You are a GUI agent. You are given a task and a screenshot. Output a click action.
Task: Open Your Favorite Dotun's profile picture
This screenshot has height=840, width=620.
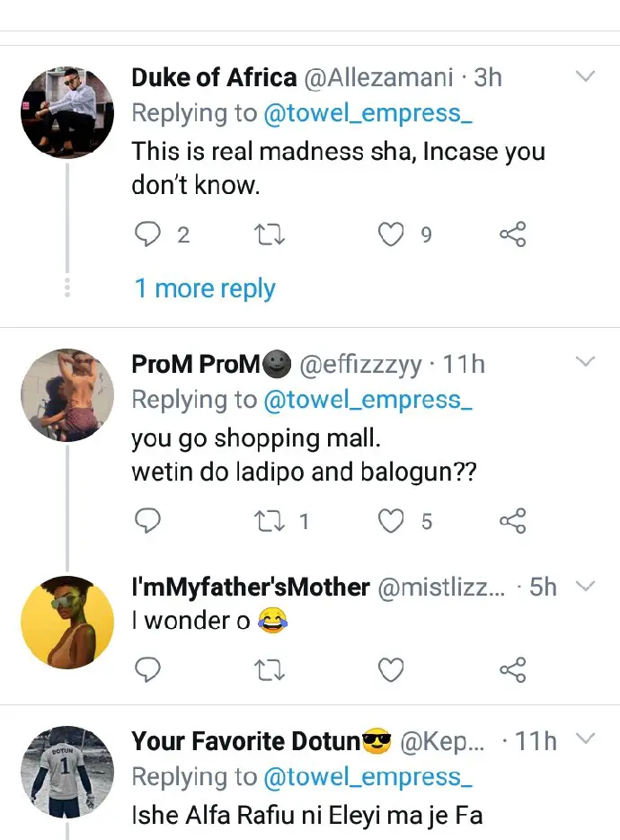(67, 772)
